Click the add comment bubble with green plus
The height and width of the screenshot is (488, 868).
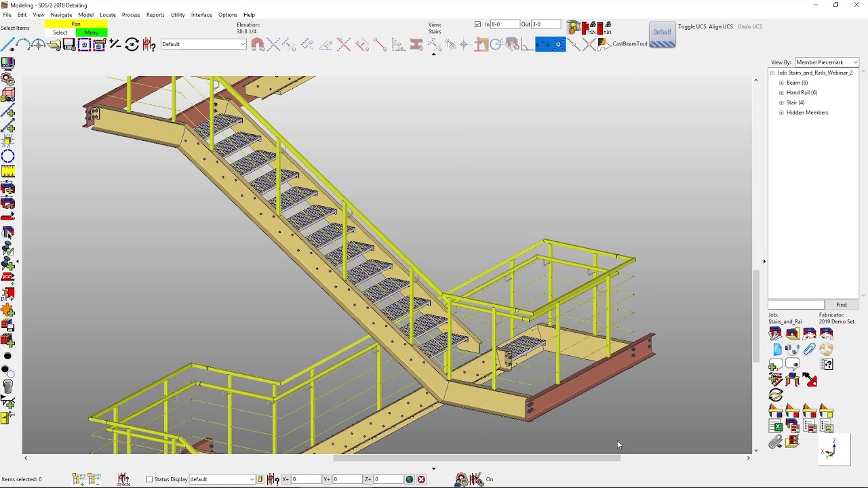[x=776, y=365]
